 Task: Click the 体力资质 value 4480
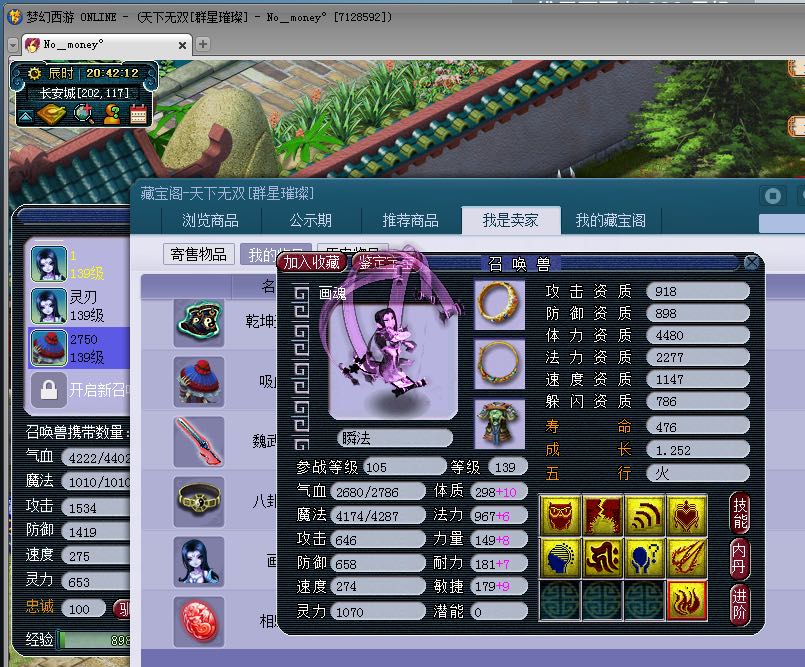(x=698, y=335)
